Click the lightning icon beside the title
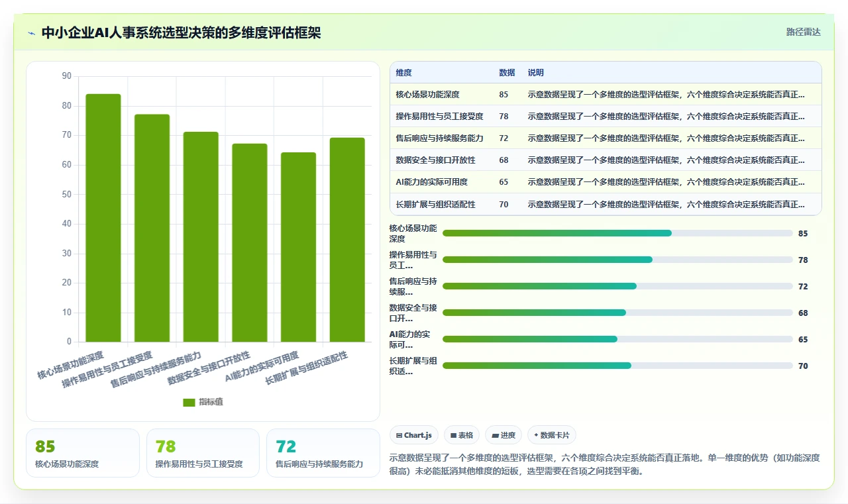 31,33
